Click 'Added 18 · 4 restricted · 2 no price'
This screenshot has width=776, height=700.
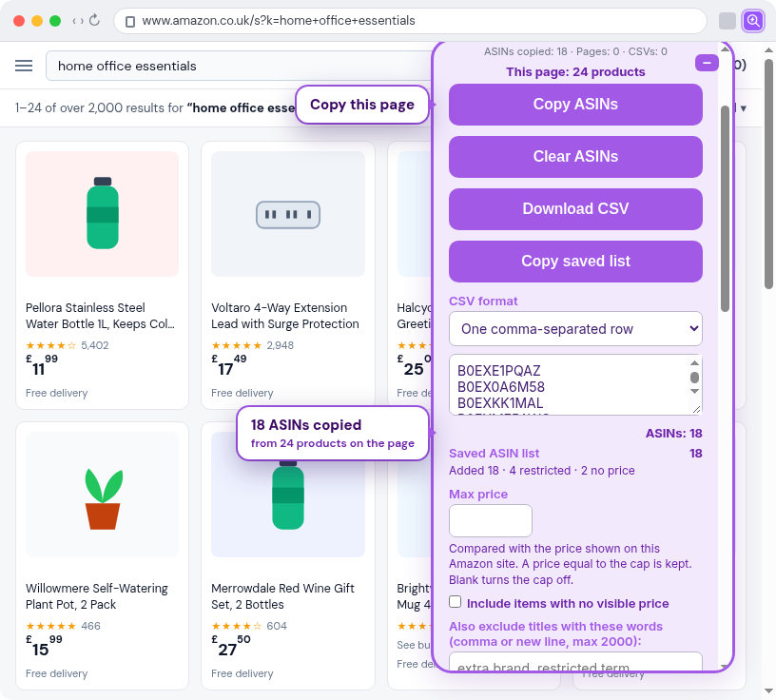pos(541,471)
